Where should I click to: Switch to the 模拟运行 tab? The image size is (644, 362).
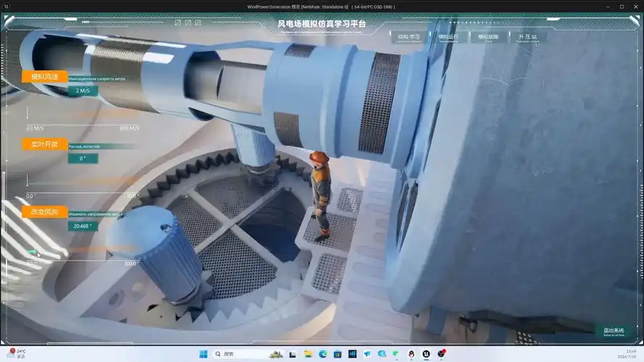click(448, 36)
